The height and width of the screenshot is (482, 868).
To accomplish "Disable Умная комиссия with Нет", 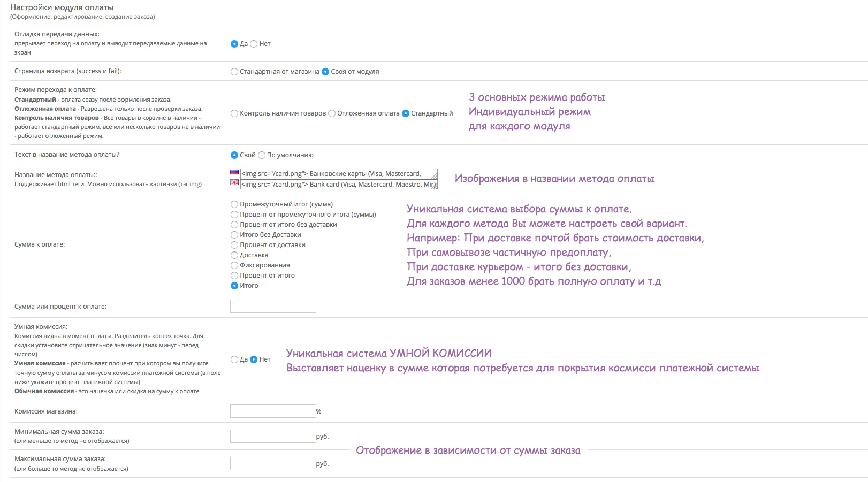I will pyautogui.click(x=254, y=359).
